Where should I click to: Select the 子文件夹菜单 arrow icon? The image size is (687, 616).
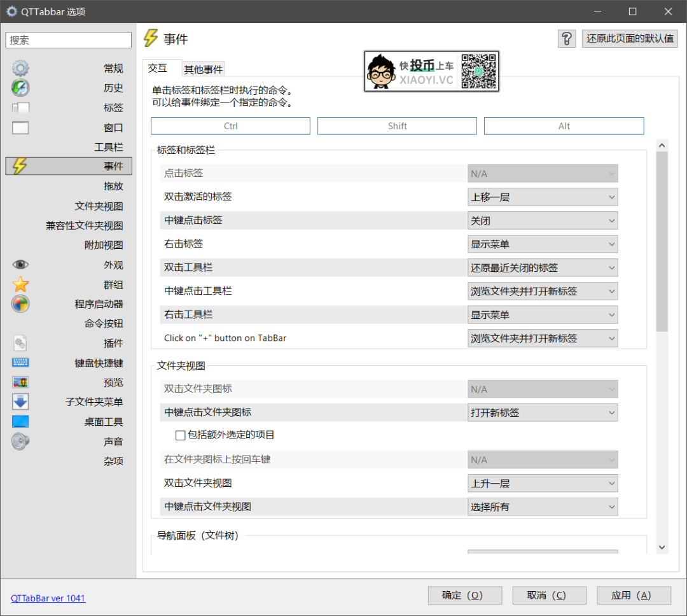point(21,402)
